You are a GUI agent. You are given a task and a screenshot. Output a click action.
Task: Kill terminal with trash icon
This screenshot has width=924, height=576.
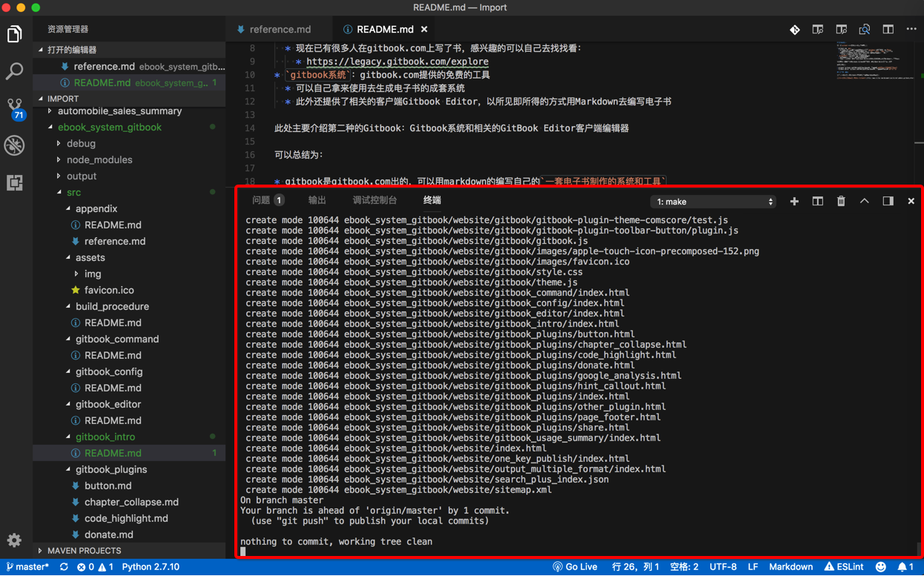coord(841,201)
